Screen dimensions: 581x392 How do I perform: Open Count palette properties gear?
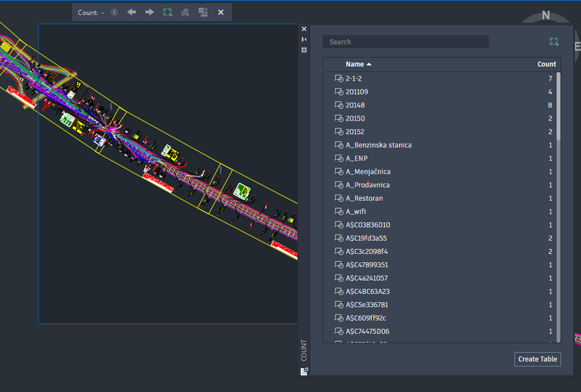pyautogui.click(x=304, y=49)
